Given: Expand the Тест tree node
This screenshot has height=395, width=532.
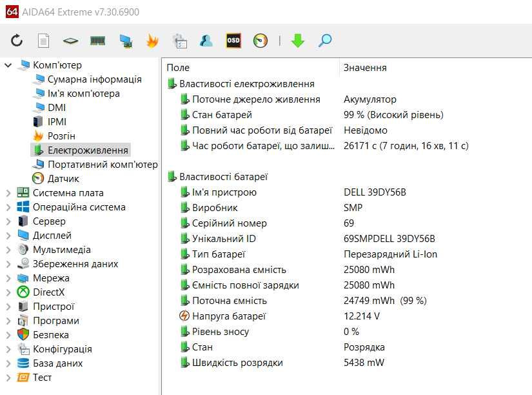Looking at the screenshot, I should pyautogui.click(x=8, y=378).
